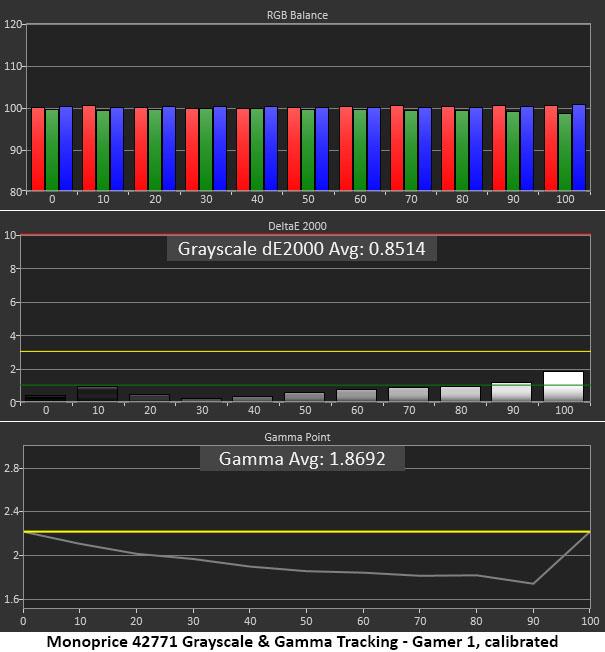Viewport: 605px width, 652px height.
Task: Click the gamma curve low point at 90
Action: coord(533,584)
